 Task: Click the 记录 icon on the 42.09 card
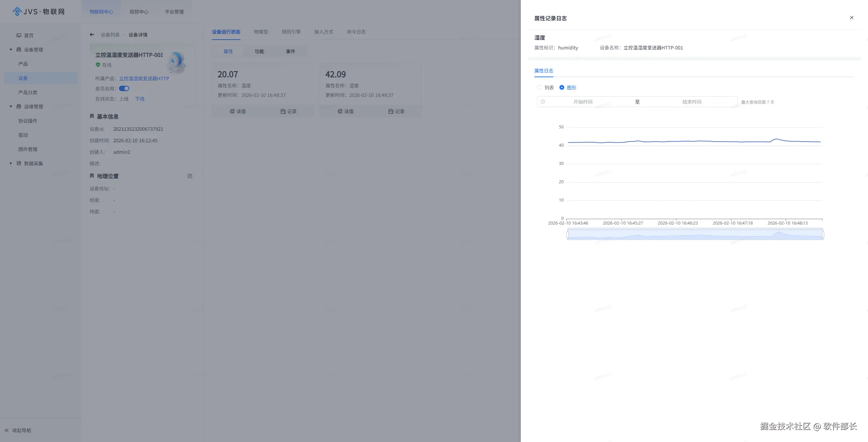[x=391, y=111]
